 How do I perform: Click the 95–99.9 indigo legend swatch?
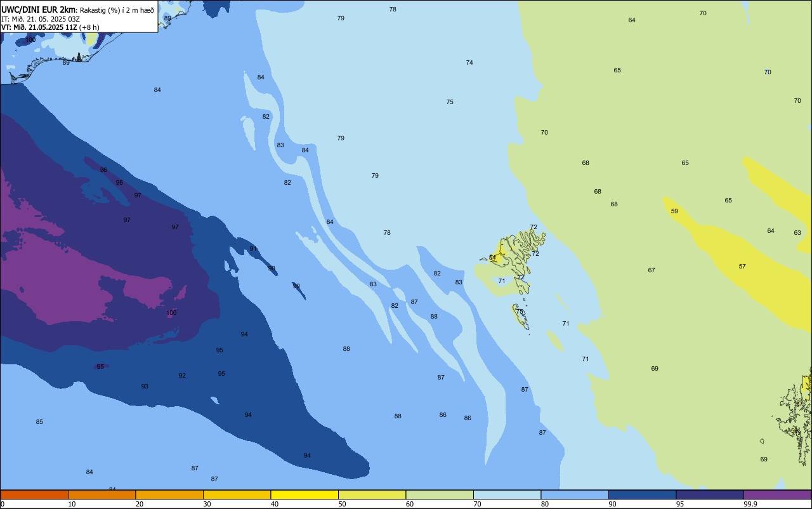[710, 494]
